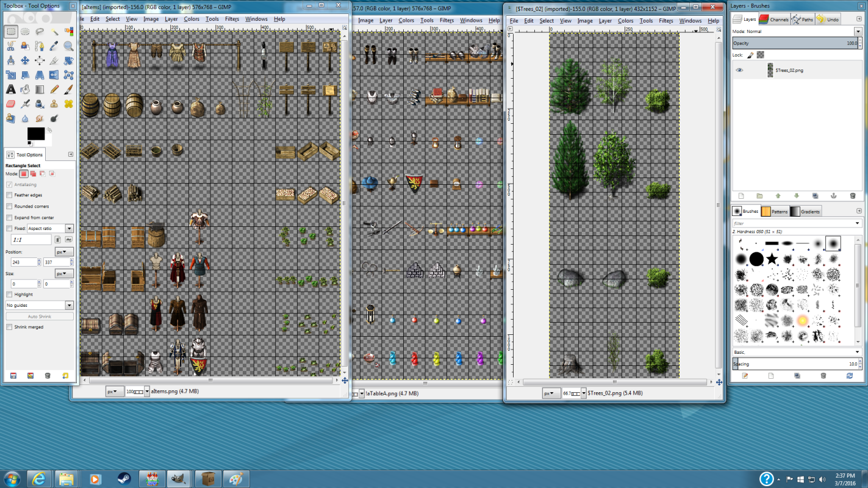The height and width of the screenshot is (488, 868).
Task: Select the Clone stamp tool
Action: click(54, 104)
